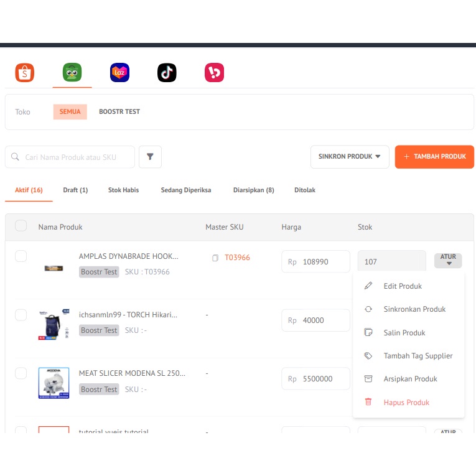Open the Shopee marketplace tab icon
The height and width of the screenshot is (476, 476).
tap(25, 73)
